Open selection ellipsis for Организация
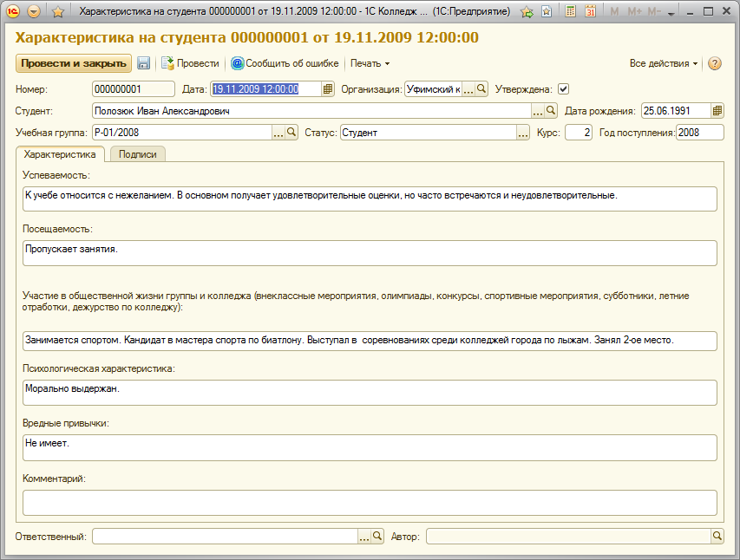Viewport: 740px width, 560px height. [468, 89]
